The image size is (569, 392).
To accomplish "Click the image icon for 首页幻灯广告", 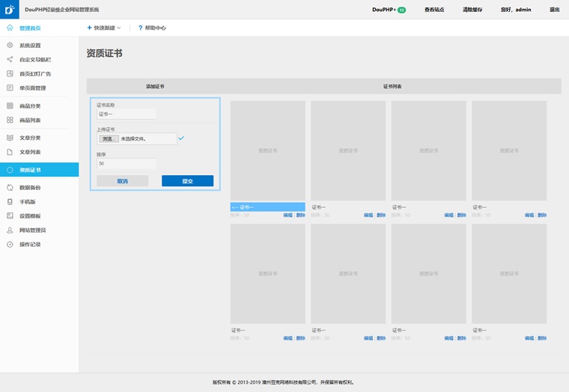I will click(10, 74).
